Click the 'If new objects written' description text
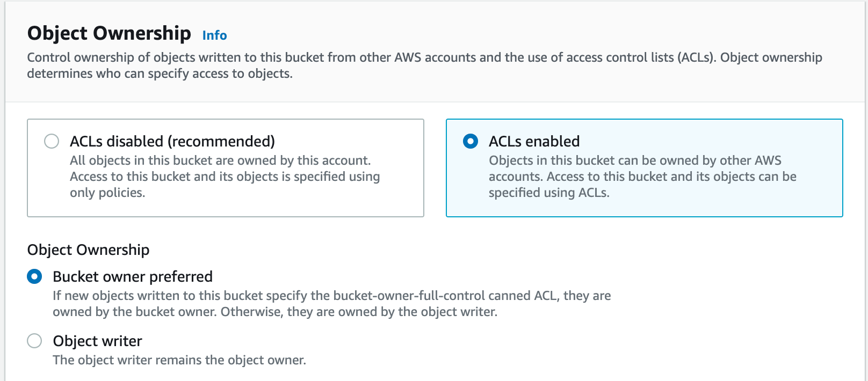 tap(331, 296)
